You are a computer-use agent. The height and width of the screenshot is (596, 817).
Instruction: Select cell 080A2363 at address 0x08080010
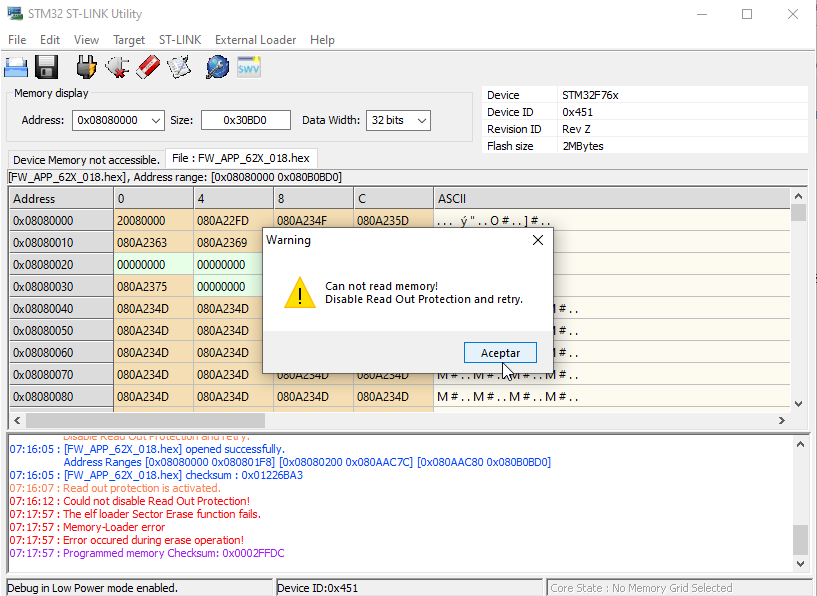[153, 243]
